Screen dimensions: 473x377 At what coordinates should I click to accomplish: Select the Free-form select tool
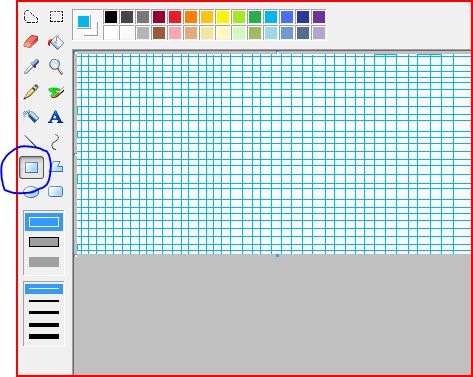31,17
